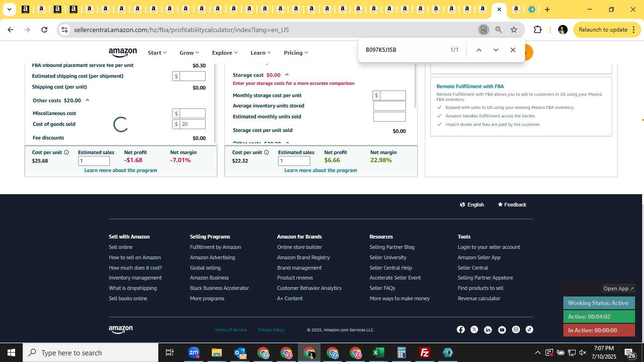Open Excel from the taskbar
The width and height of the screenshot is (644, 362).
[x=378, y=353]
